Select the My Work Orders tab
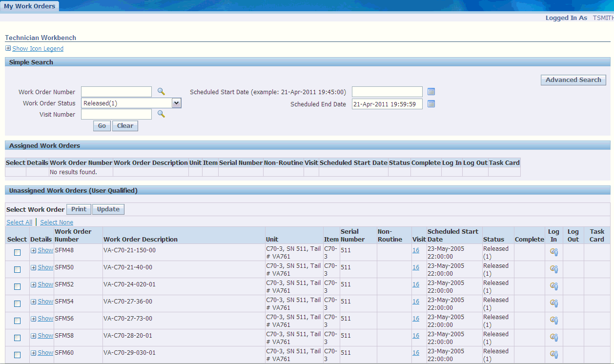The width and height of the screenshot is (614, 364). point(30,6)
